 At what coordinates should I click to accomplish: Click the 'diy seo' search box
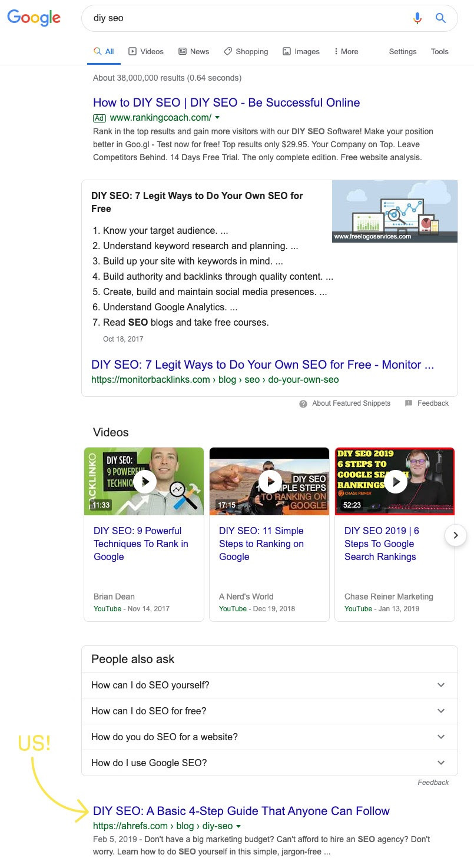[247, 18]
